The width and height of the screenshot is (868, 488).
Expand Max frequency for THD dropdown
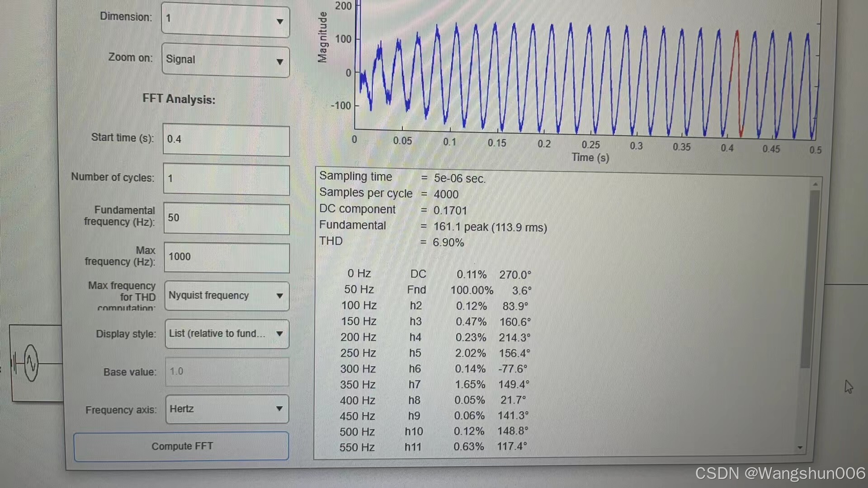click(226, 296)
